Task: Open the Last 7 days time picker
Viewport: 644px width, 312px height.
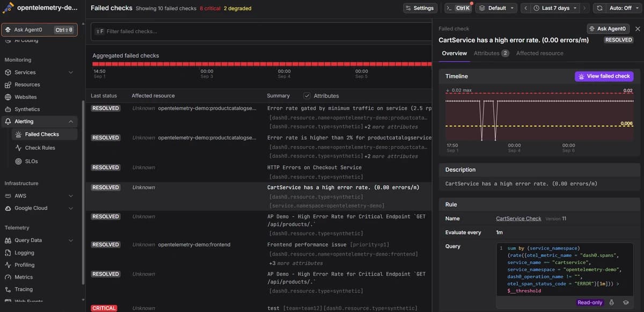Action: [555, 8]
